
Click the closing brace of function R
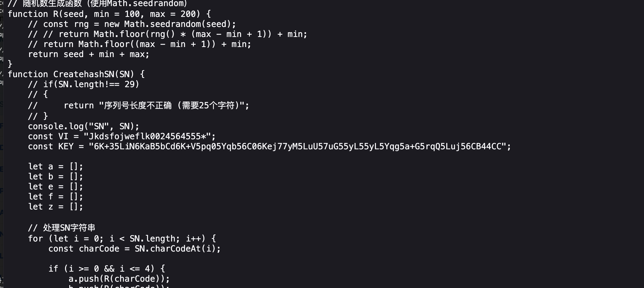(10, 64)
